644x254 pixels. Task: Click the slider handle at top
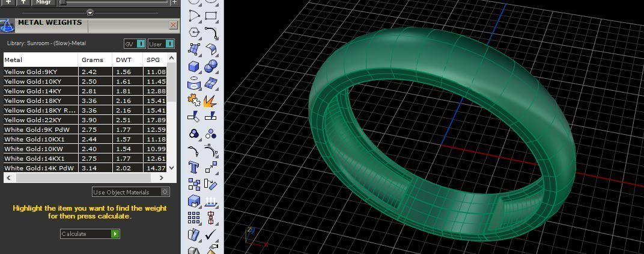(x=62, y=2)
